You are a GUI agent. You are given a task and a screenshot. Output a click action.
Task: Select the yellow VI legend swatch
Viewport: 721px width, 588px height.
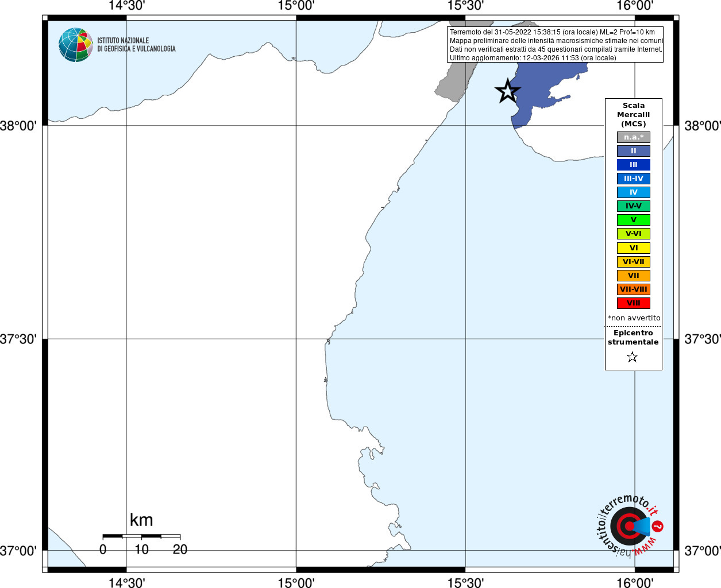tap(634, 248)
